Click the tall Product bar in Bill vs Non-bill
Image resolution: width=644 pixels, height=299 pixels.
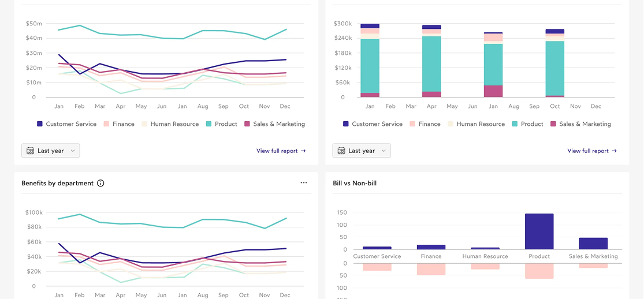(539, 231)
